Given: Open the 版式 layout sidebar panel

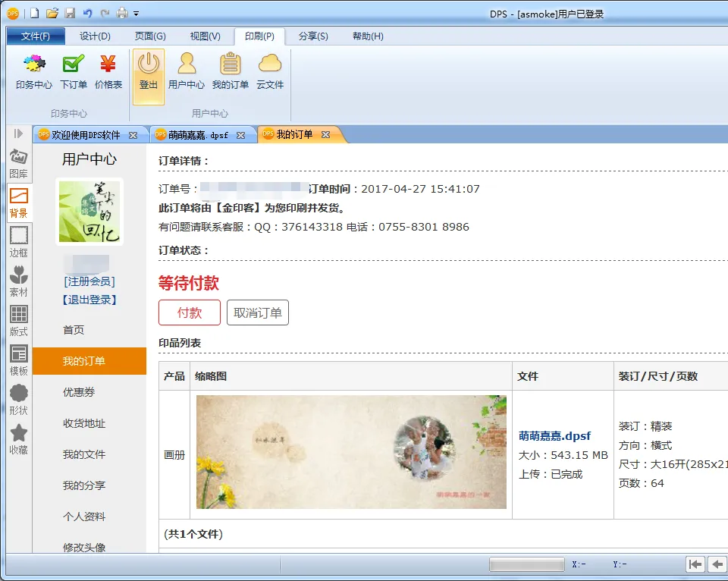Looking at the screenshot, I should 18,322.
